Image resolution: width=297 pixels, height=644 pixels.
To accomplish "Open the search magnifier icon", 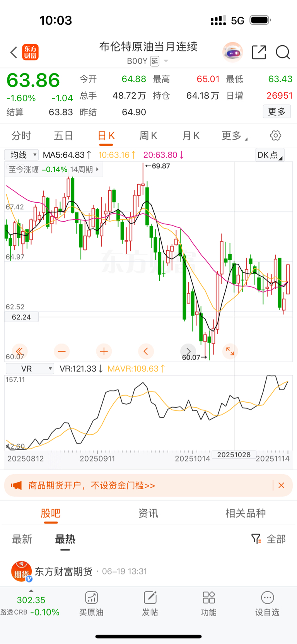I will tap(283, 52).
